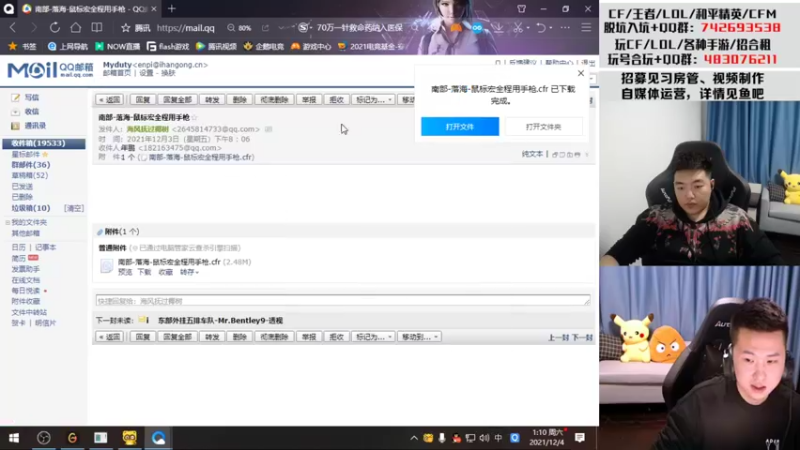Click the browser skin shirt icon

521,9
